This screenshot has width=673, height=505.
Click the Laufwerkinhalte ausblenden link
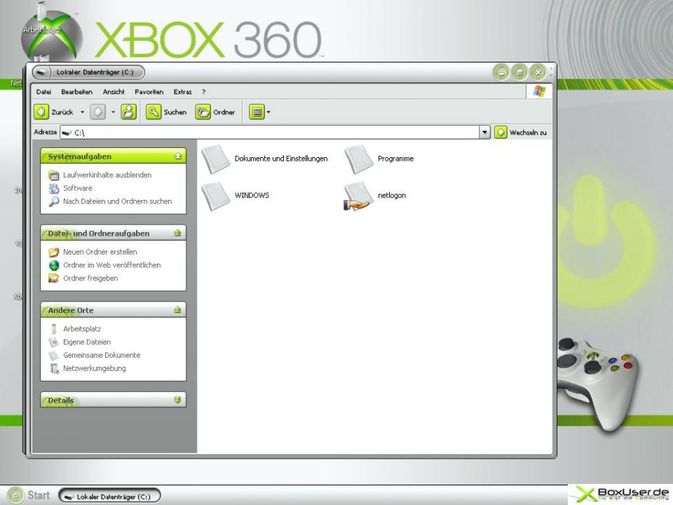[x=107, y=175]
